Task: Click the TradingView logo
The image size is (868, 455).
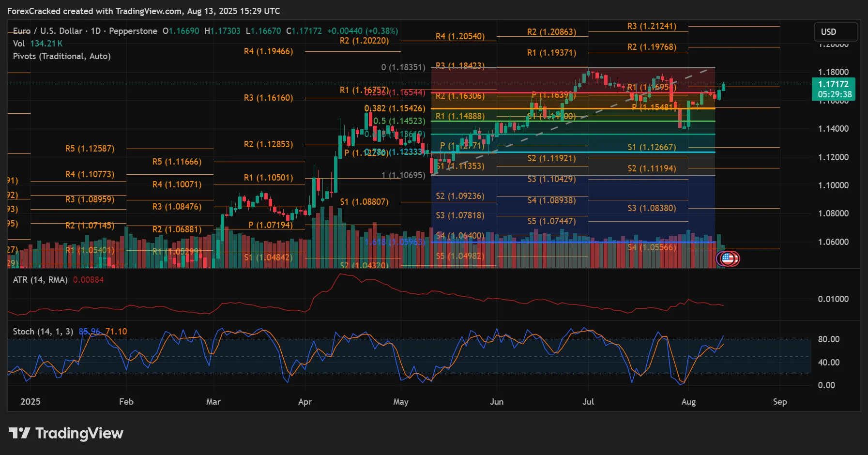Action: 66,433
